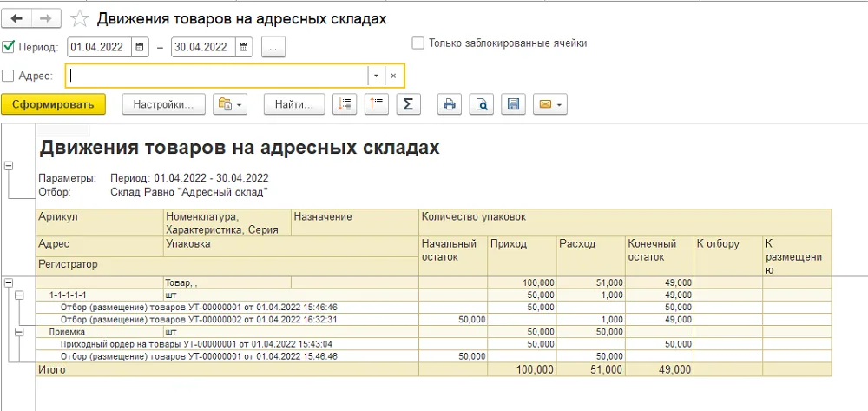Collapse the 1-1-1-1-1 address group
The image size is (868, 411).
[19, 295]
